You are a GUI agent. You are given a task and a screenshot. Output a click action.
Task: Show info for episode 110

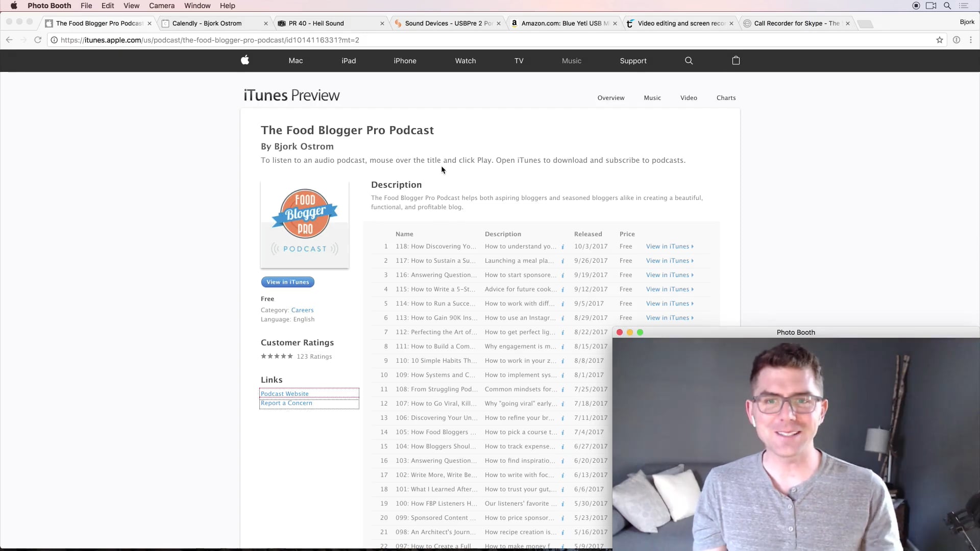point(562,361)
